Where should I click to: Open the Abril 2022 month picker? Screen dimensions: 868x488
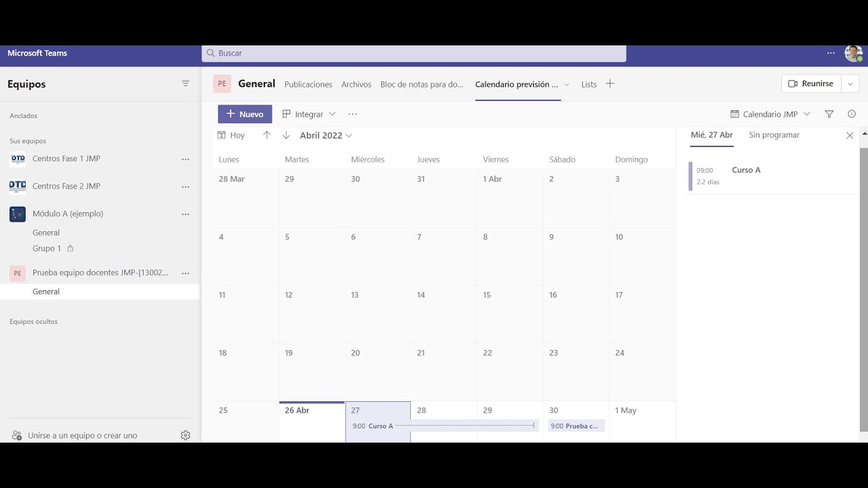[326, 136]
